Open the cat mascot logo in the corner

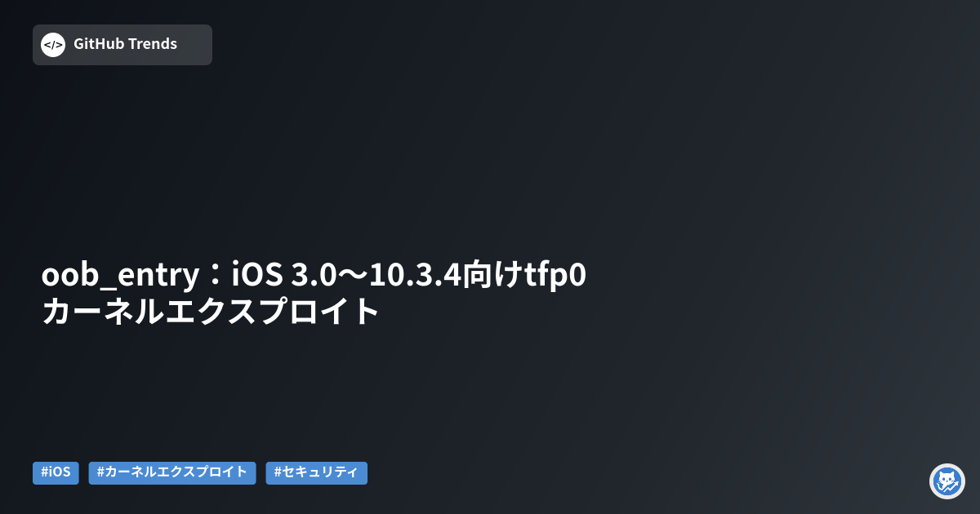[947, 481]
